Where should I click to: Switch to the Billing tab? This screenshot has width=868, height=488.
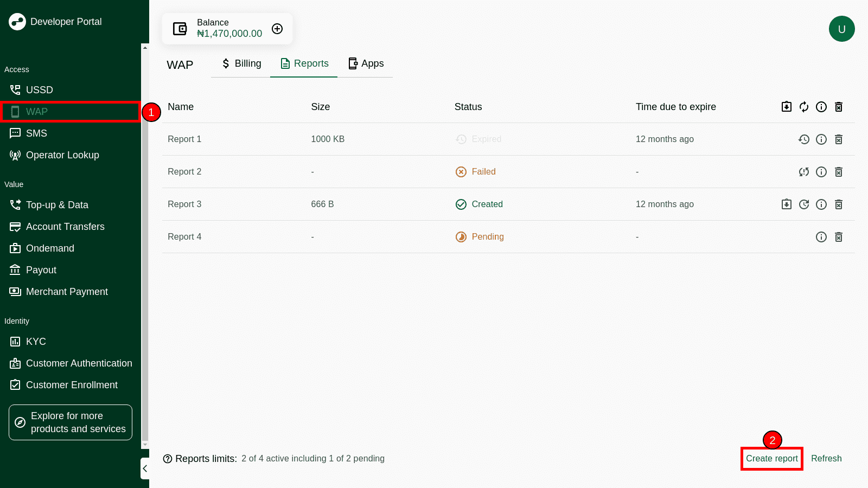(241, 63)
